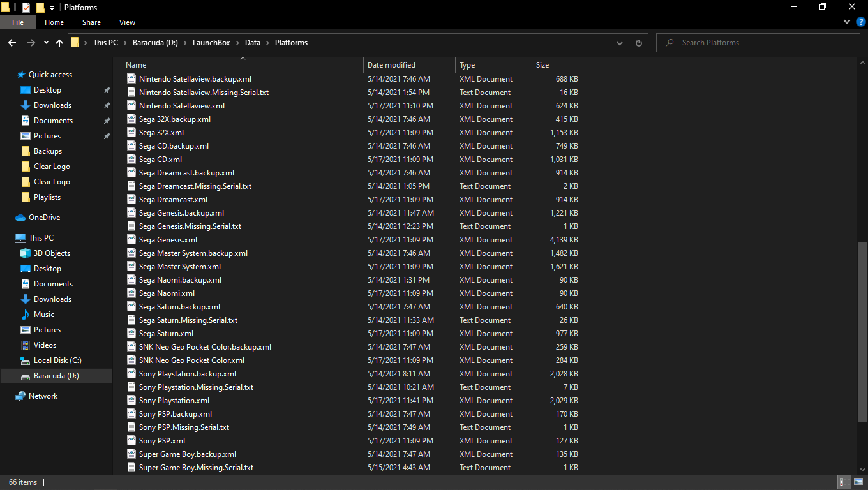This screenshot has height=490, width=868.
Task: Select Sega CD.backup.xml file
Action: pyautogui.click(x=174, y=146)
